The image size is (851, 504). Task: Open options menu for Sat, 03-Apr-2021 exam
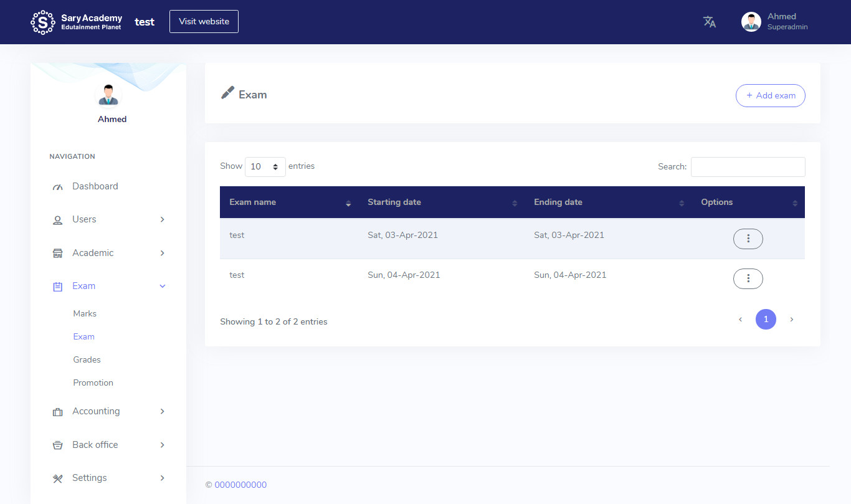coord(748,239)
